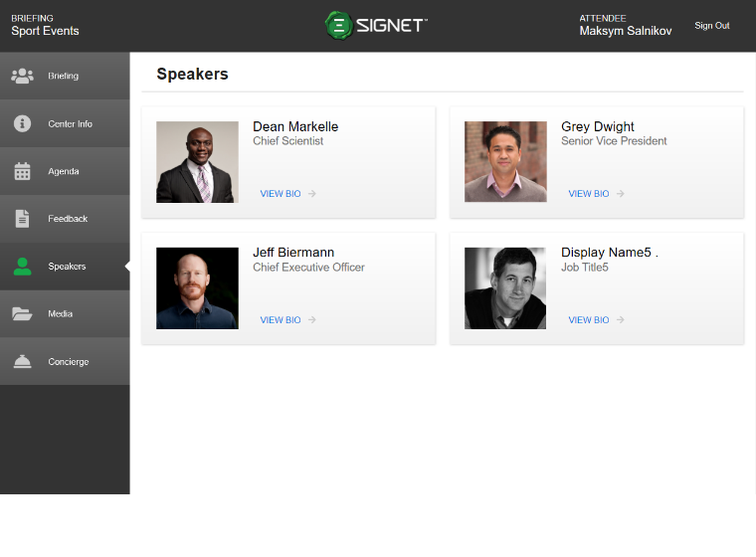The image size is (756, 557).
Task: Click the Feedback document icon
Action: click(x=22, y=219)
